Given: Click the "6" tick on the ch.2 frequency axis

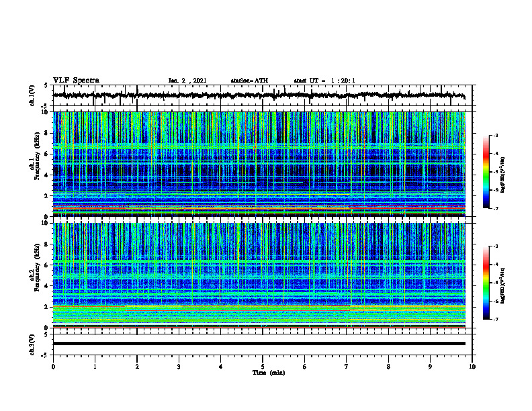Looking at the screenshot, I should click(48, 265).
